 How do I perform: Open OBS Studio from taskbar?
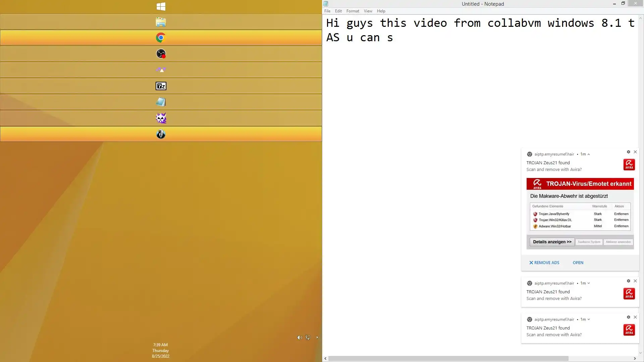pyautogui.click(x=161, y=54)
